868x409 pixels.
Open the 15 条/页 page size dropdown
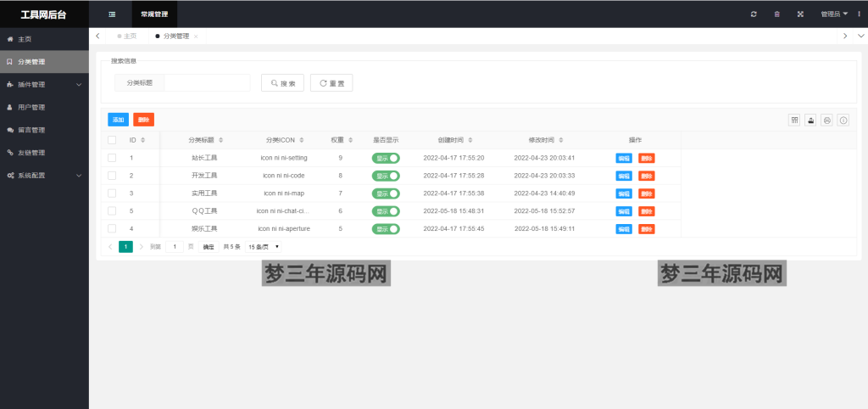tap(263, 247)
